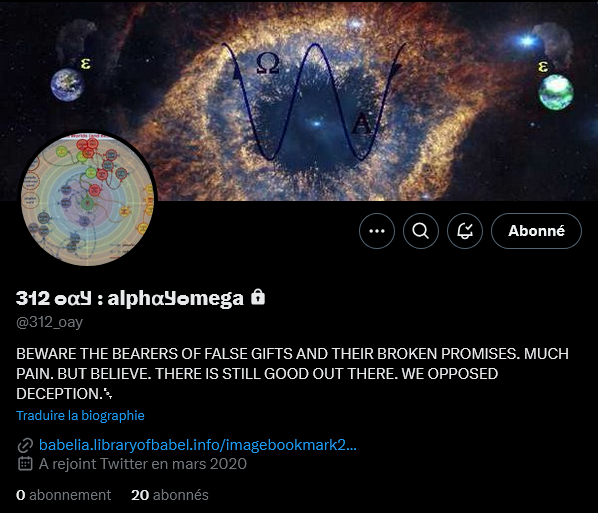The image size is (598, 513).
Task: Click the green planet on banner's right
Action: click(556, 92)
